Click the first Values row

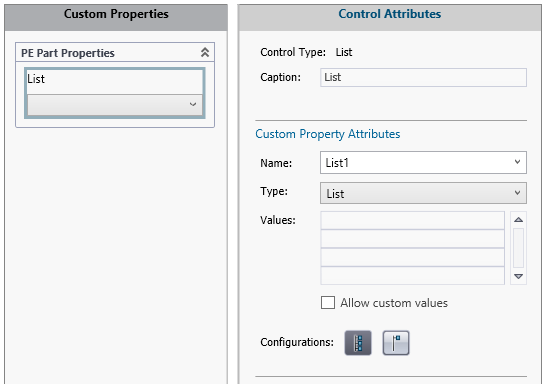pyautogui.click(x=412, y=220)
